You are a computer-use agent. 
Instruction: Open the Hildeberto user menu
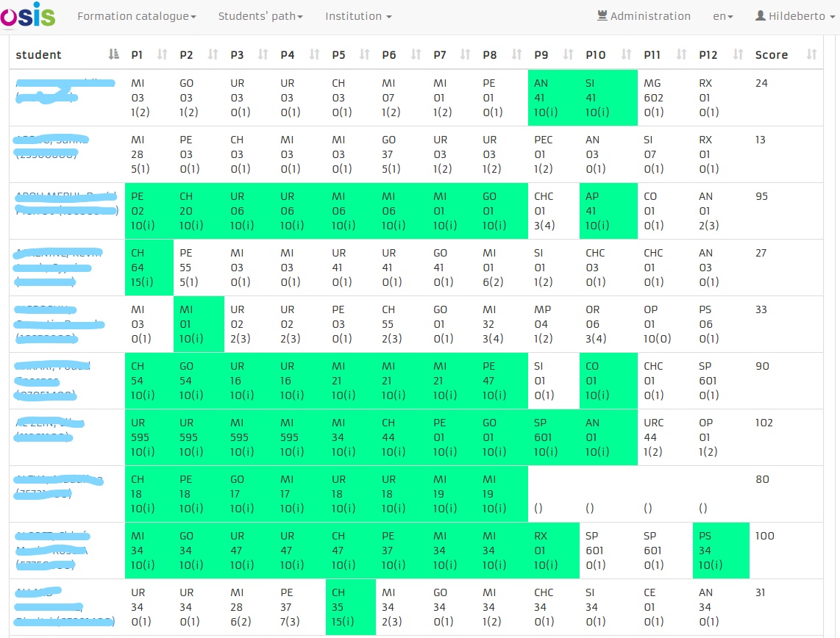(x=796, y=16)
